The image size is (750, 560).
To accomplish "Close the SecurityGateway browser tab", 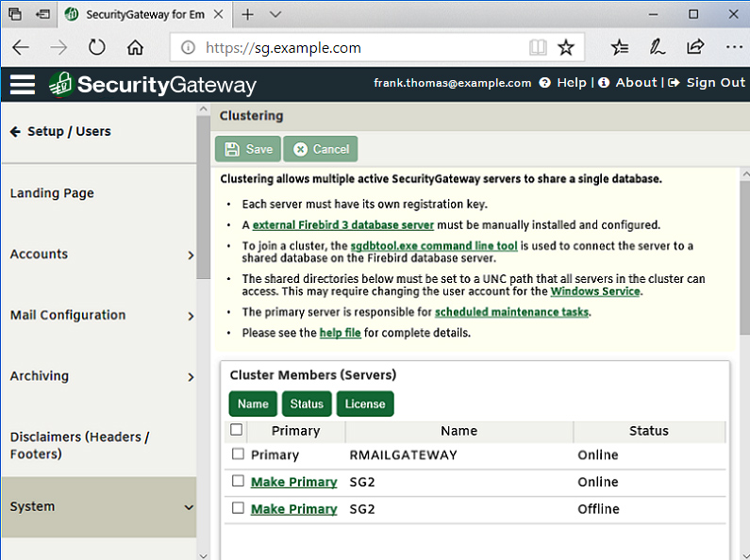I will (x=218, y=14).
